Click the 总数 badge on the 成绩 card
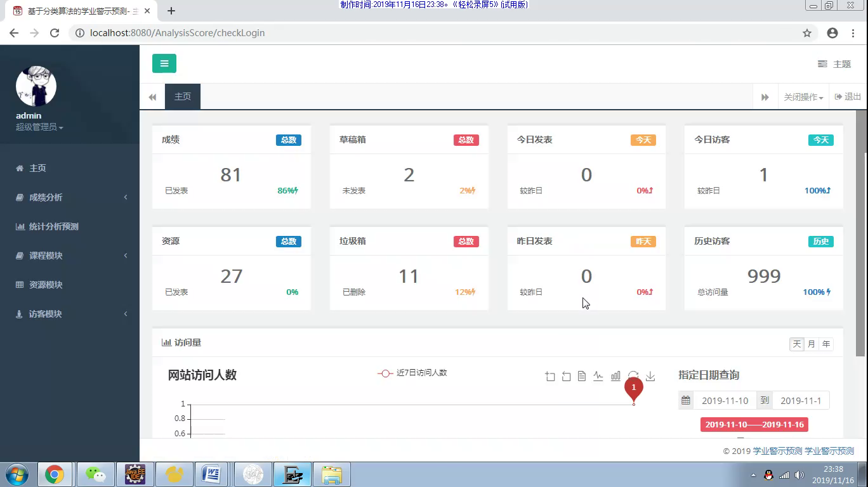 [x=289, y=140]
